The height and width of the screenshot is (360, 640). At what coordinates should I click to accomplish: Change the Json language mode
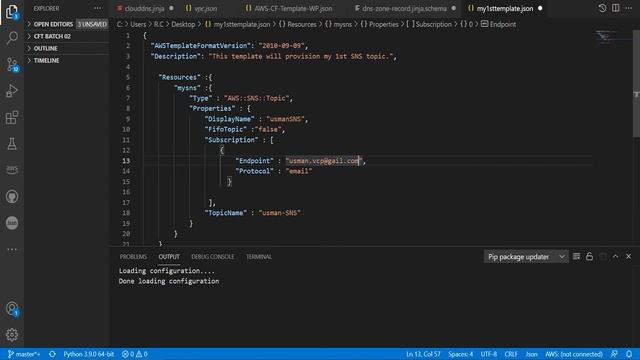pyautogui.click(x=531, y=354)
